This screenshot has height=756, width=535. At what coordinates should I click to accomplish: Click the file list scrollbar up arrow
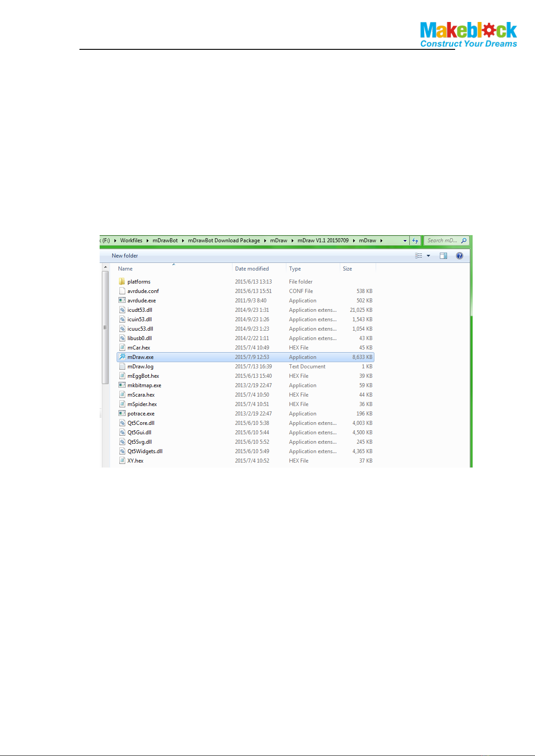[x=105, y=267]
